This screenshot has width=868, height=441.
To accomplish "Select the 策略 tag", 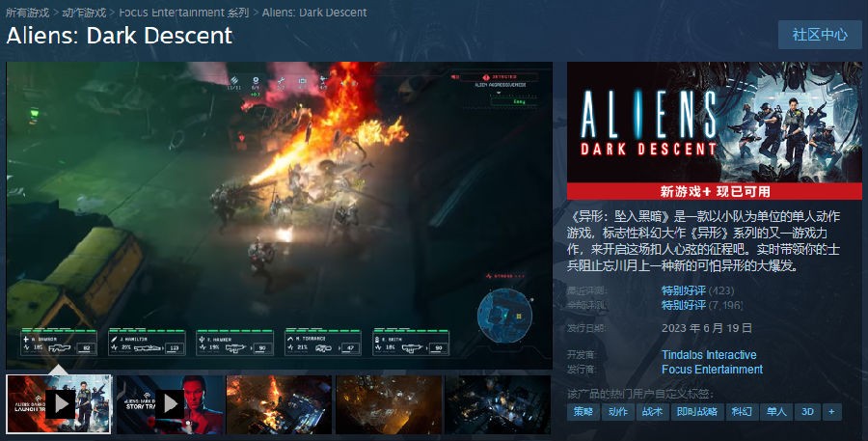I will [583, 412].
